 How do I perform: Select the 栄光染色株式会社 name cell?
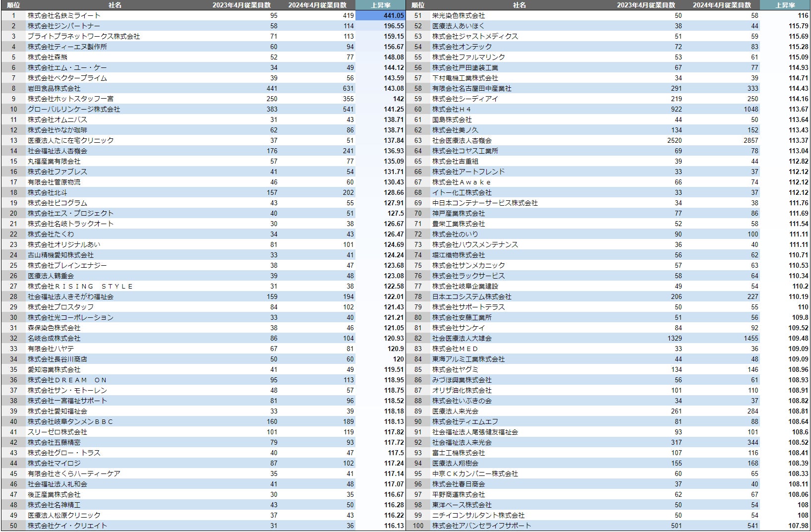tap(459, 15)
